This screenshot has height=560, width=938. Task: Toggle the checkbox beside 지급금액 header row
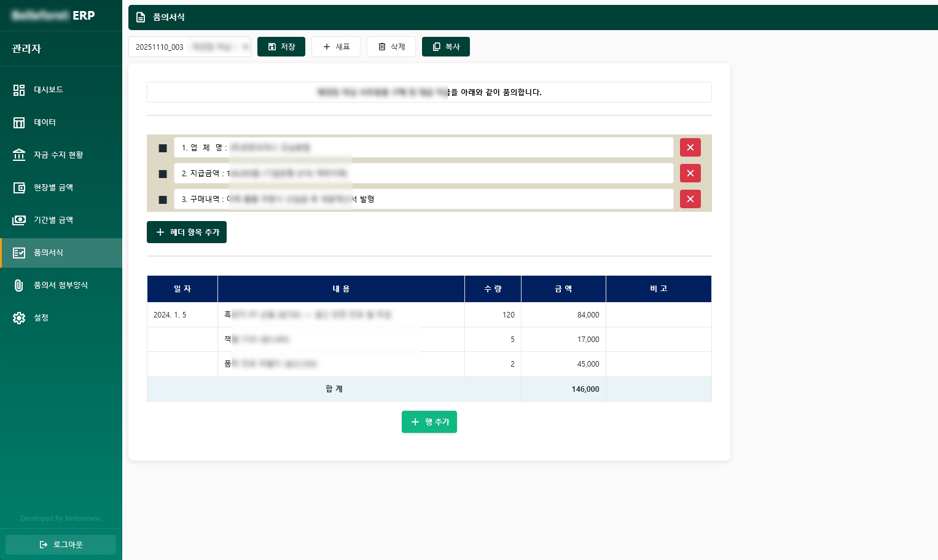[163, 174]
